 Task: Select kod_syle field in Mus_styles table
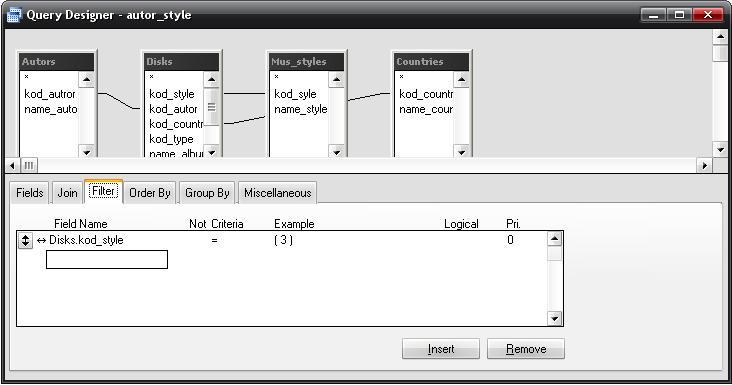point(295,94)
